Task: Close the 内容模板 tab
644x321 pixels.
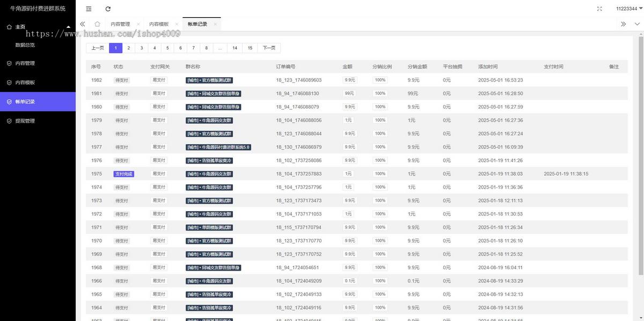Action: [177, 24]
